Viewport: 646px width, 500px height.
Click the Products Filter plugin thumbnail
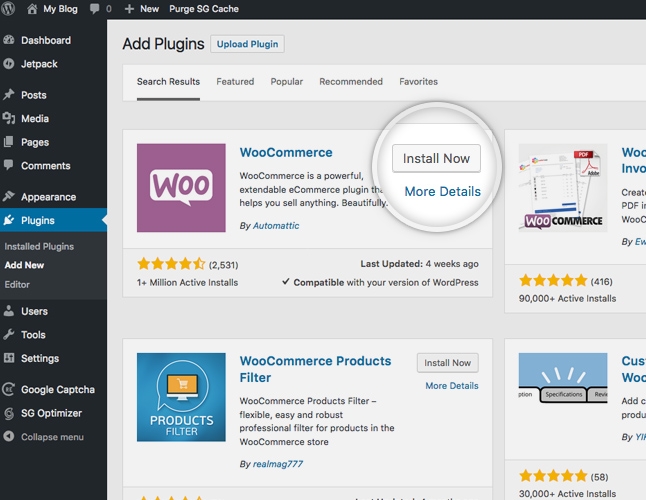tap(181, 397)
